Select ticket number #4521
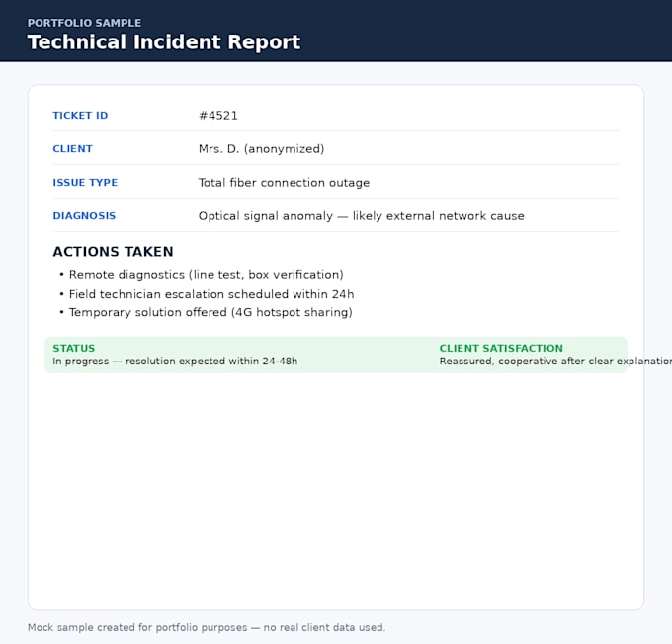 [x=218, y=116]
